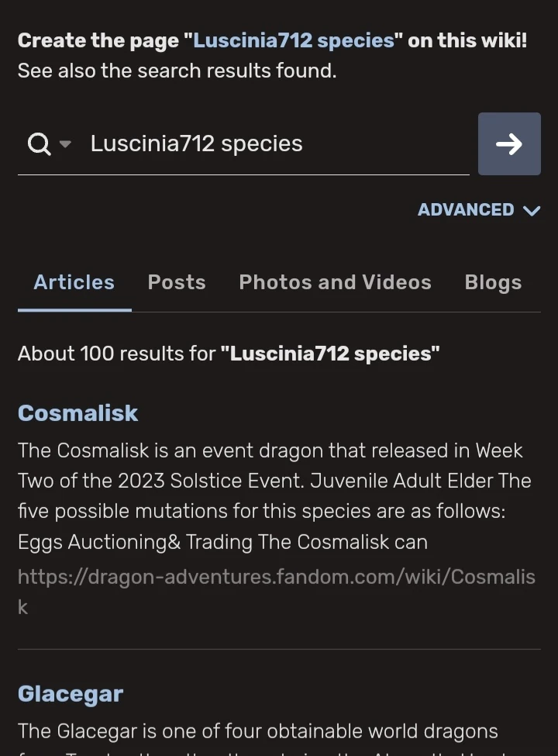This screenshot has width=558, height=756.
Task: Focus the search field containing Luscinia712 species
Action: click(271, 143)
